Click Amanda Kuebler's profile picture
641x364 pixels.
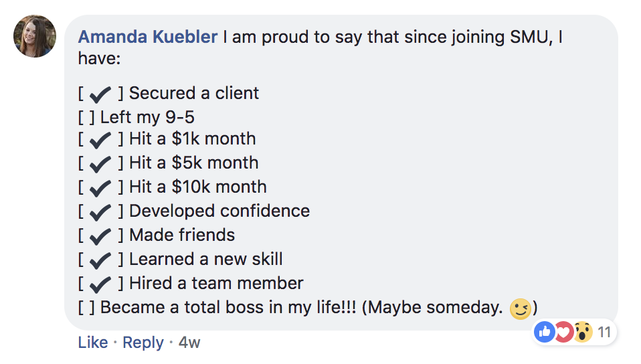pyautogui.click(x=35, y=36)
